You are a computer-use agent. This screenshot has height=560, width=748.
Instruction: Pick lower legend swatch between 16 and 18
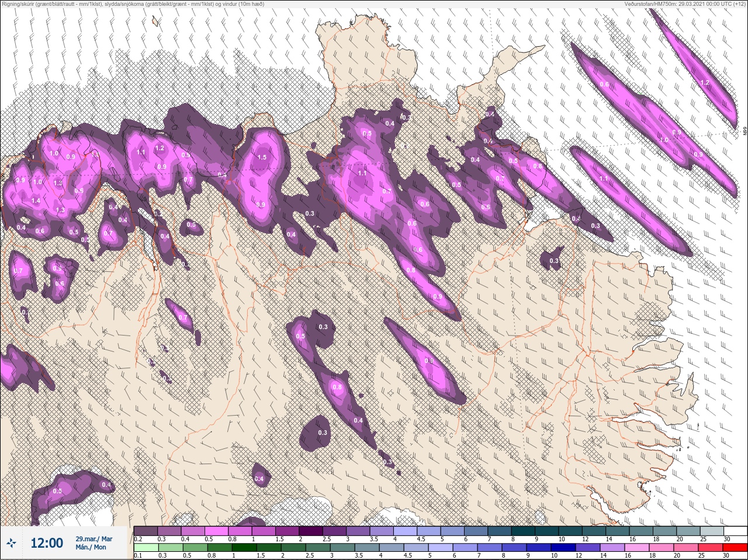(637, 548)
